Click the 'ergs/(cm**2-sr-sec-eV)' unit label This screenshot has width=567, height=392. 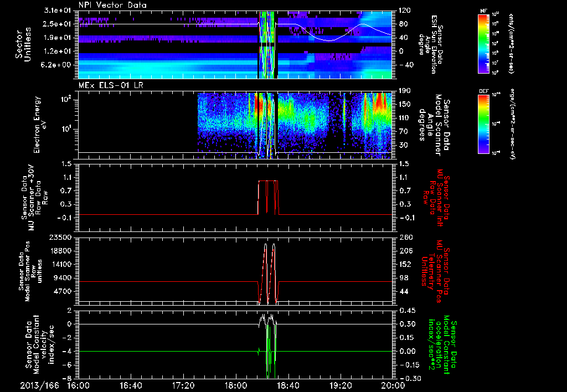[x=512, y=123]
